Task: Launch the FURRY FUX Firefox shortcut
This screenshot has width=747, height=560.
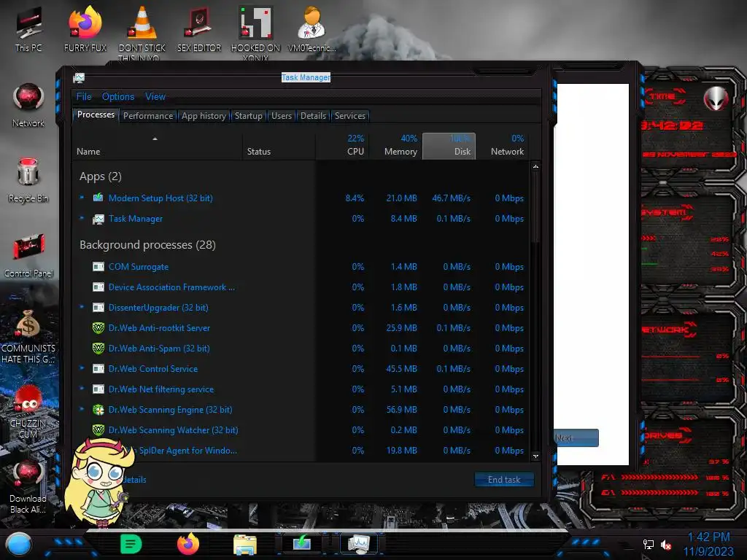Action: coord(85,28)
